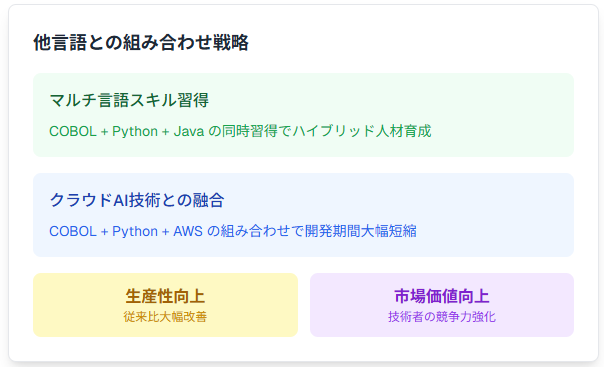Select the purple 市場価値向上 card
The image size is (604, 367).
pos(442,305)
